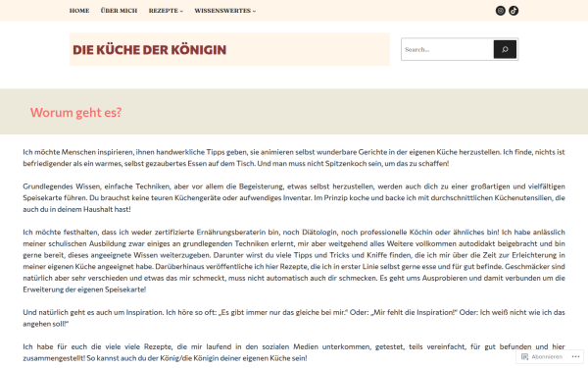Click the paragraph starting 'Ich möchte Menschen inspirieren'
Screen dimensions: 588x368
294,158
